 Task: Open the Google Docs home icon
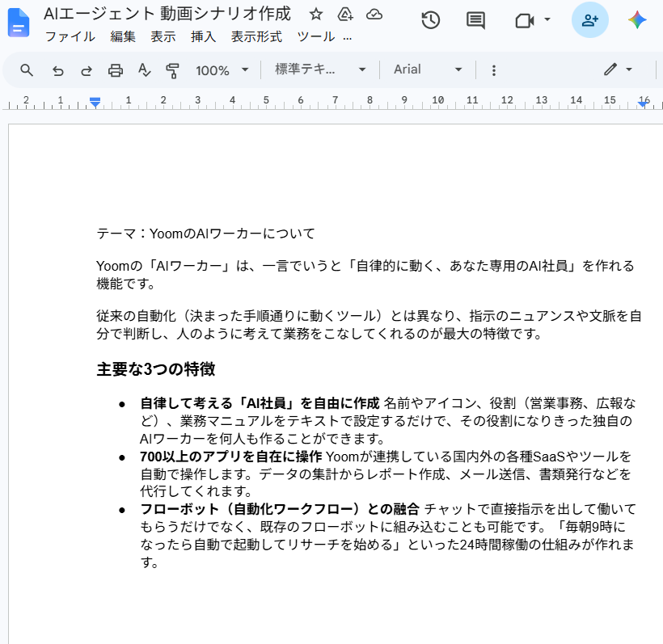pos(19,23)
